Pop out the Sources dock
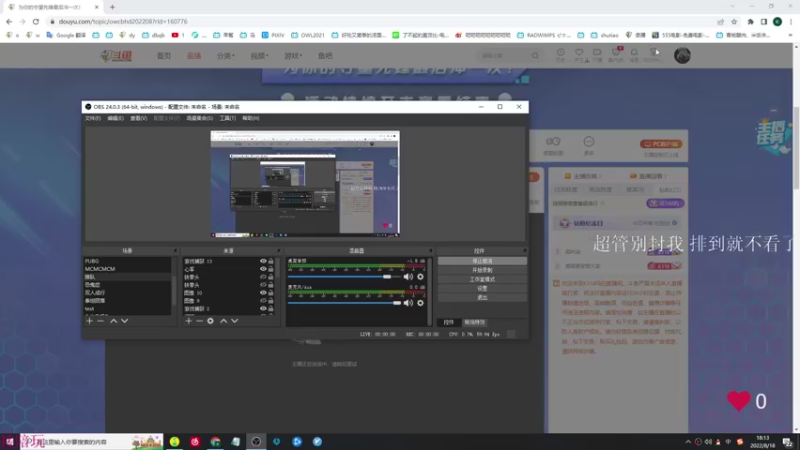 [x=279, y=251]
